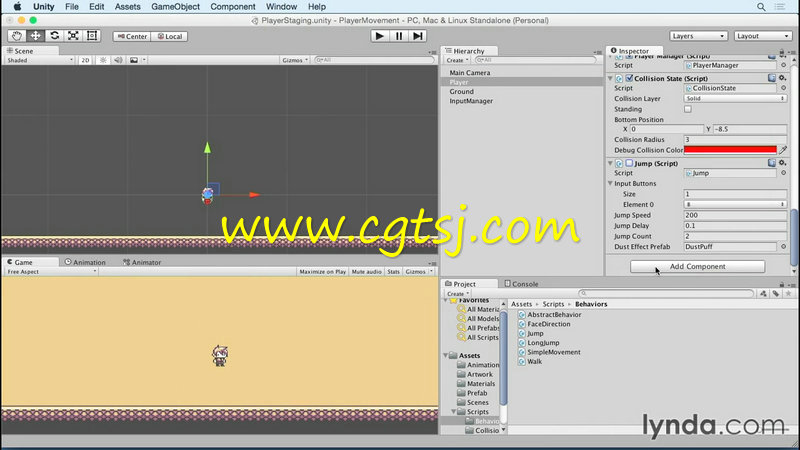
Task: Click the Jump Speed value field
Action: [735, 215]
